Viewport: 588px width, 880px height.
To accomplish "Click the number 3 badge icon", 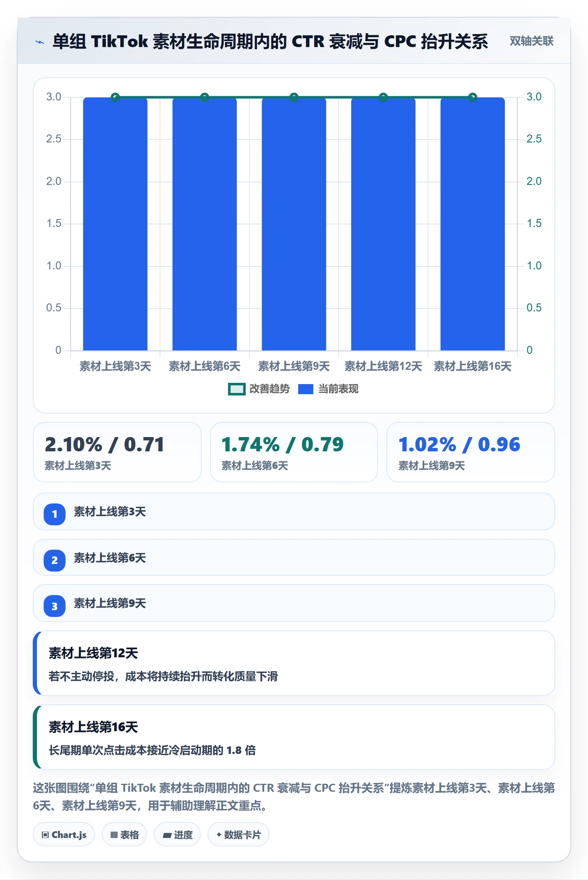I will point(55,606).
